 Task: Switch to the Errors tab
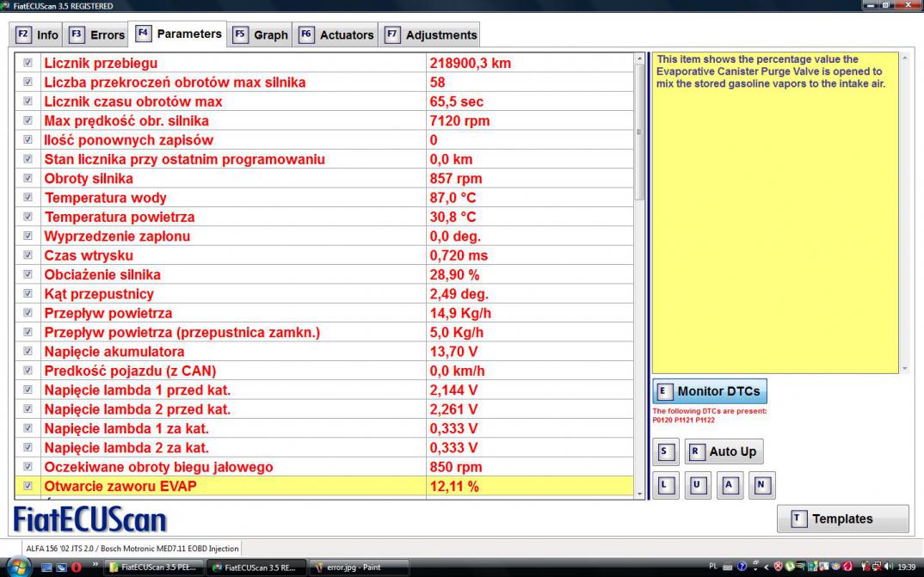pyautogui.click(x=97, y=35)
